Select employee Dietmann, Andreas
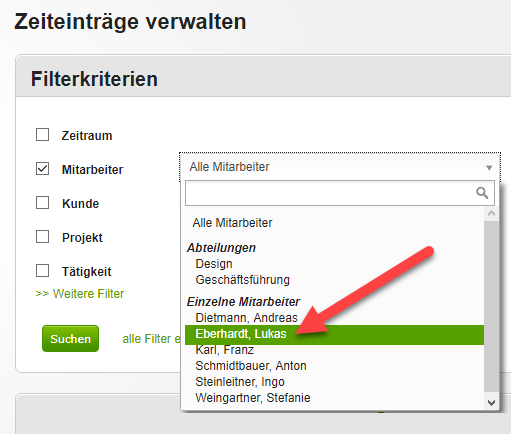Screen dimensions: 511x434 [x=247, y=318]
